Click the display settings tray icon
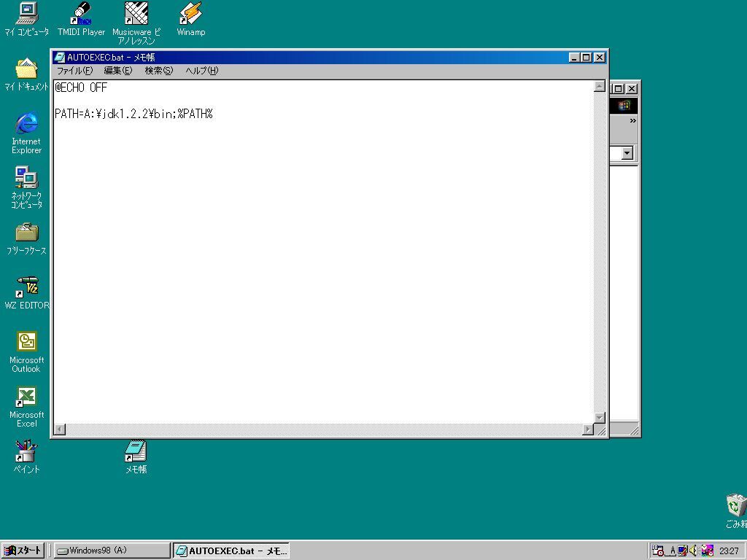The image size is (747, 560). click(683, 551)
